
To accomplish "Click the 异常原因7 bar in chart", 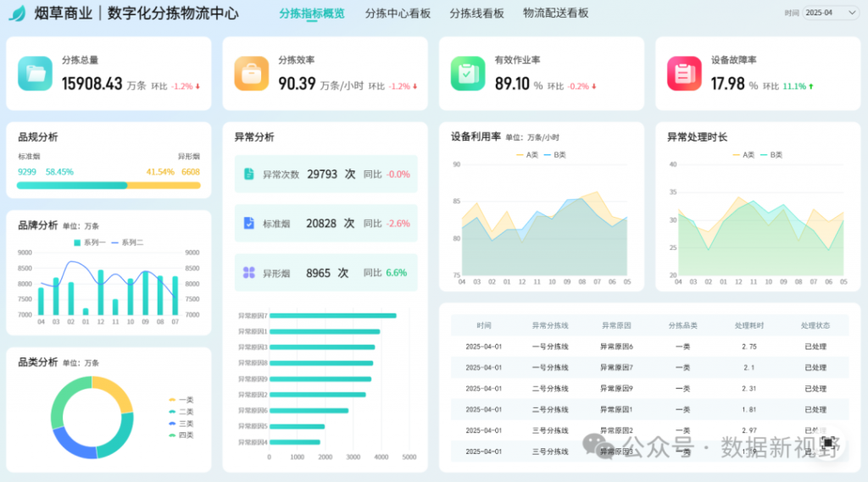I will pos(332,316).
